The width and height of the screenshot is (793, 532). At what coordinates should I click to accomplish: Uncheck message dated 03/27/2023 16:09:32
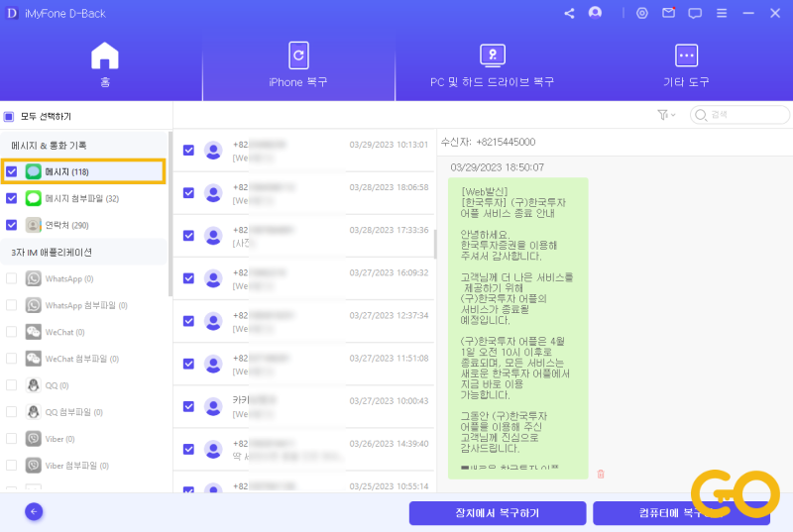188,278
